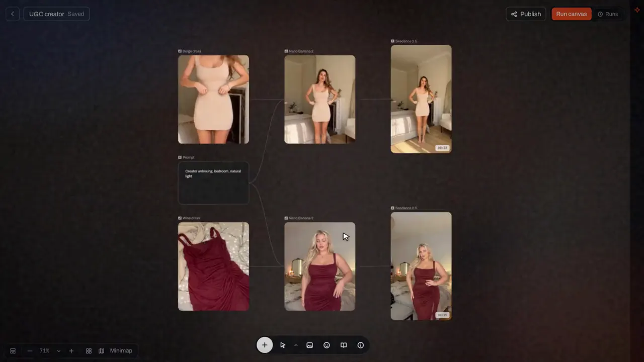
Task: Select the Nano Banana 2 wine dress output
Action: [x=320, y=266]
